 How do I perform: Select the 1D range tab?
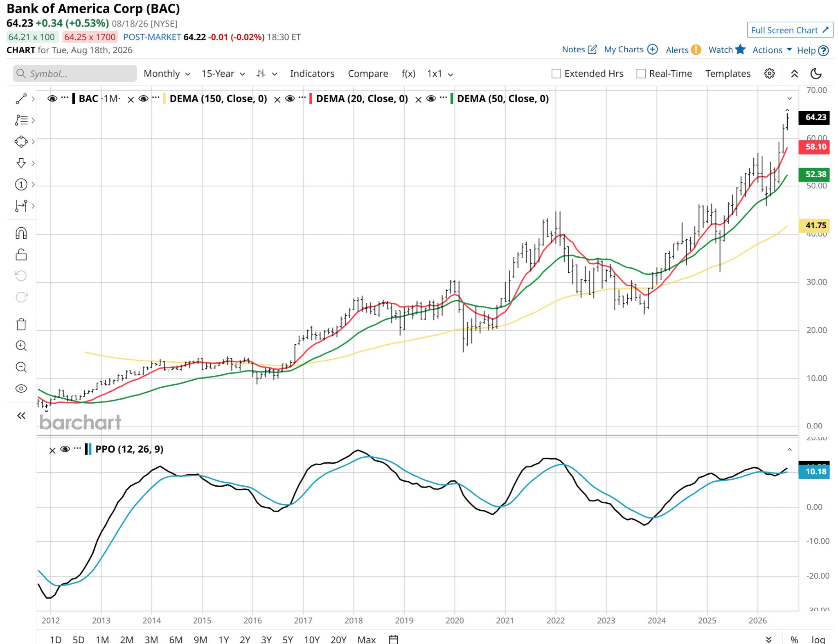click(x=56, y=640)
